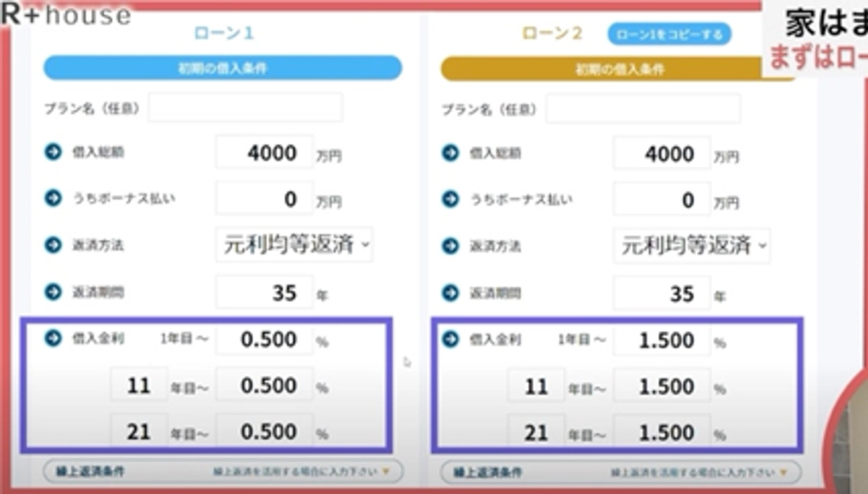Click the arrow icon beside 返済期間 in ローン2
Viewport: 868px width, 494px height.
tap(451, 293)
